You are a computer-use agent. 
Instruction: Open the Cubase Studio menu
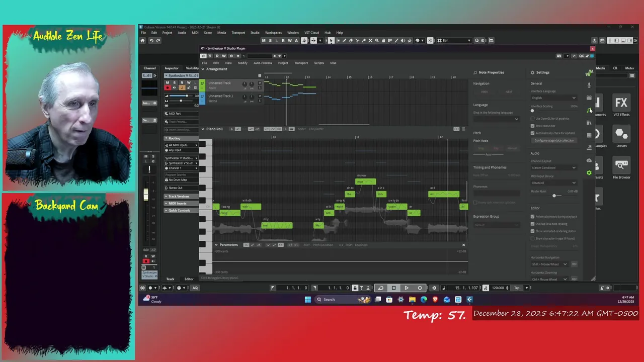point(255,33)
